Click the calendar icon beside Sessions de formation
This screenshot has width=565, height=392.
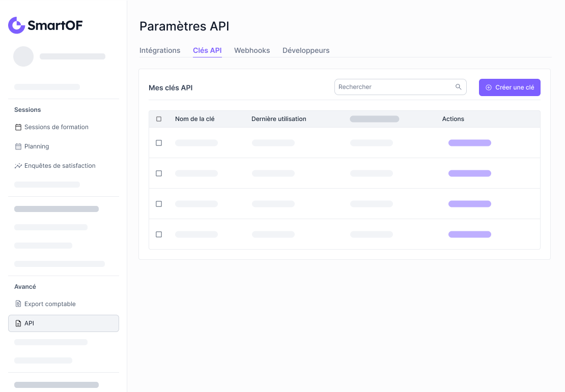pos(18,127)
